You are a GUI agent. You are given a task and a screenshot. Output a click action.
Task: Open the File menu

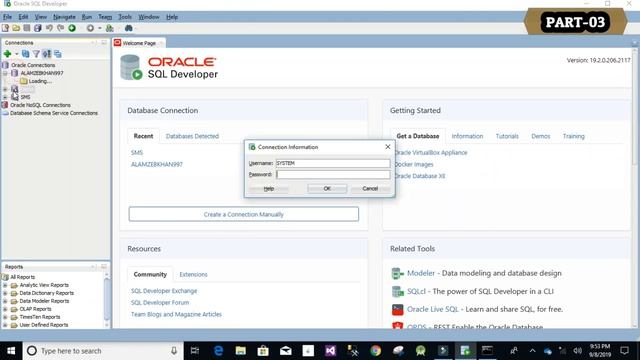7,17
